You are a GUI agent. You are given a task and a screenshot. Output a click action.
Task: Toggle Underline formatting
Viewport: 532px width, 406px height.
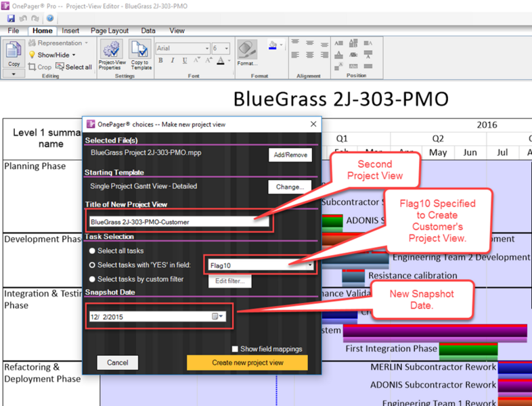(185, 60)
